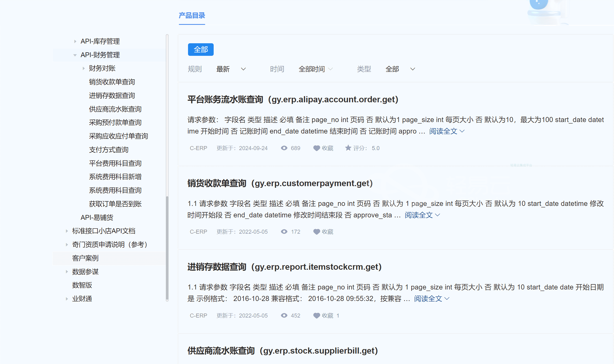Click the eye view-count icon showing 452
The height and width of the screenshot is (364, 614).
pyautogui.click(x=284, y=316)
